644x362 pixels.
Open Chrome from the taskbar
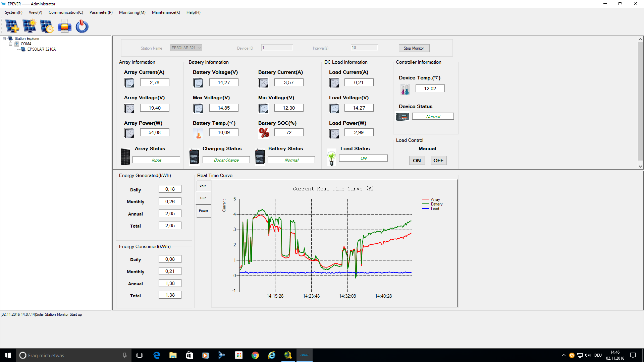click(x=255, y=355)
